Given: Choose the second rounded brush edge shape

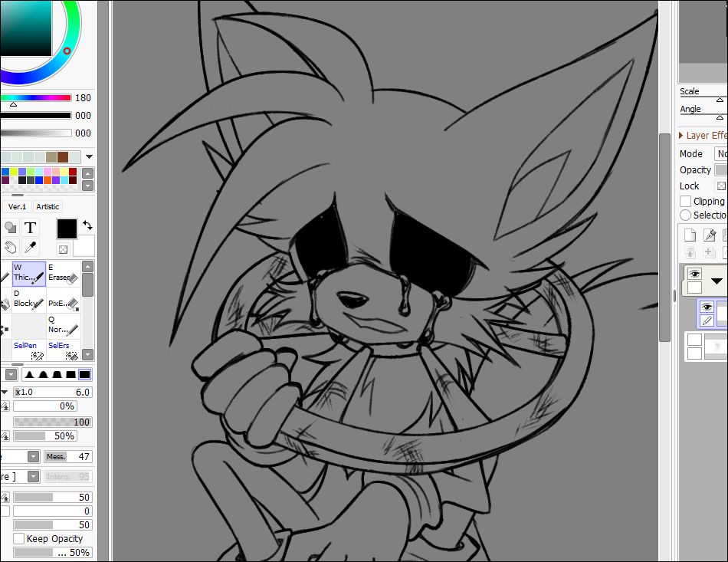Looking at the screenshot, I should (x=43, y=374).
